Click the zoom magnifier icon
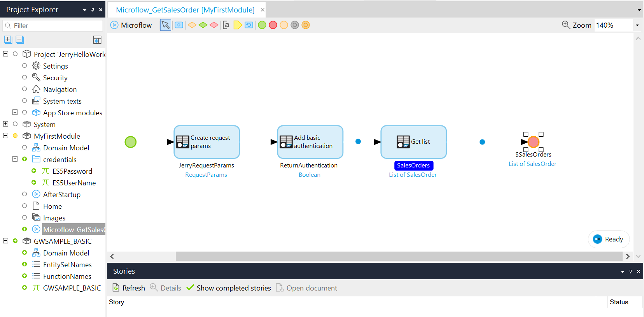Viewport: 644px width, 317px height. 566,25
